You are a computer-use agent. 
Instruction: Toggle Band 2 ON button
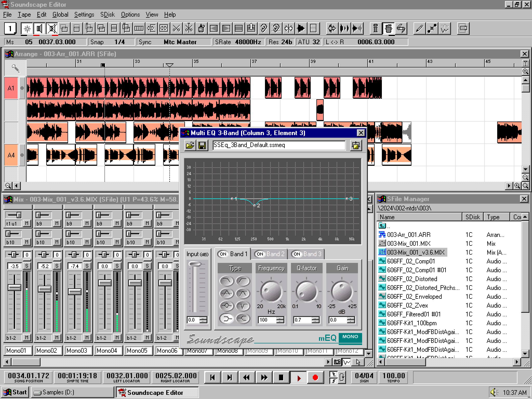click(260, 254)
